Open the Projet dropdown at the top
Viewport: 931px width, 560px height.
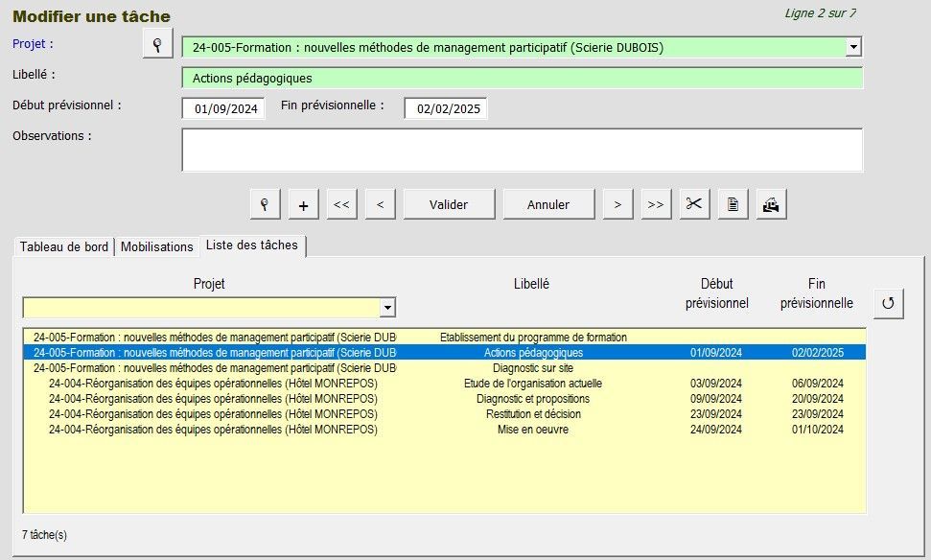[852, 47]
